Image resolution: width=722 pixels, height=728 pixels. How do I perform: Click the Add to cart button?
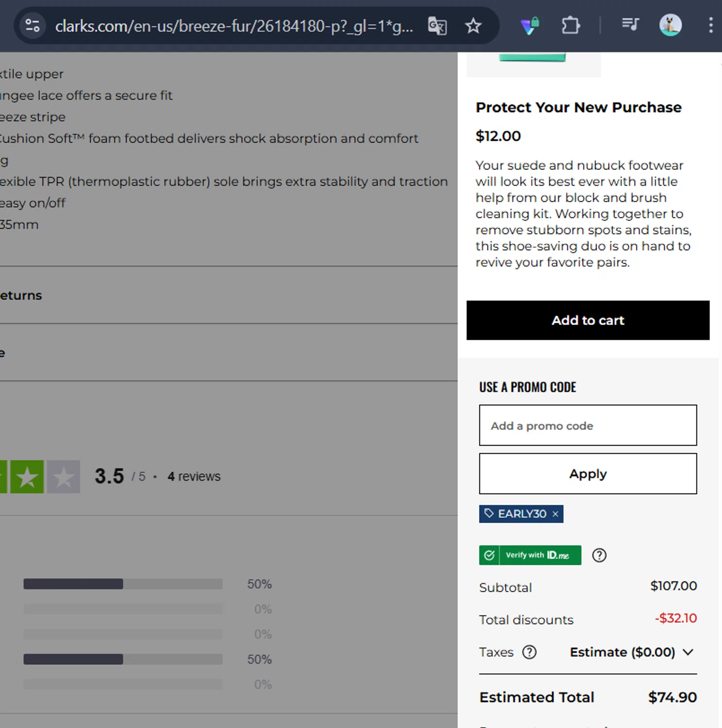click(x=588, y=320)
